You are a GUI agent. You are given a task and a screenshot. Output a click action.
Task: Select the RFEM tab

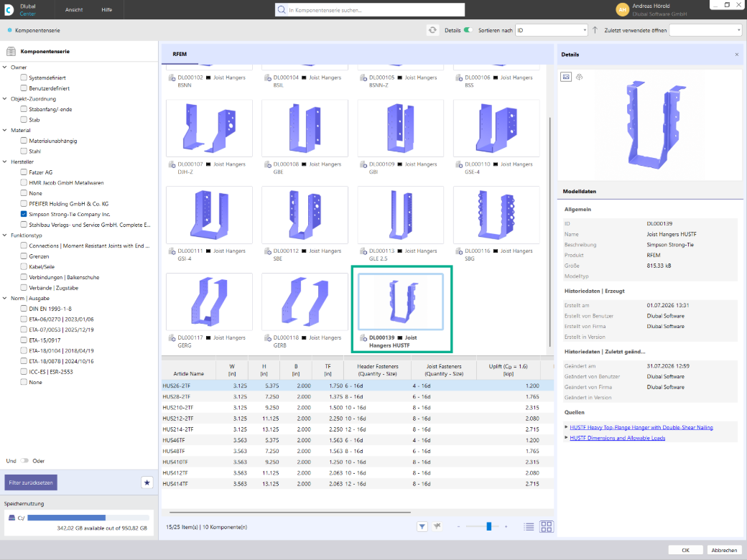[x=180, y=55]
